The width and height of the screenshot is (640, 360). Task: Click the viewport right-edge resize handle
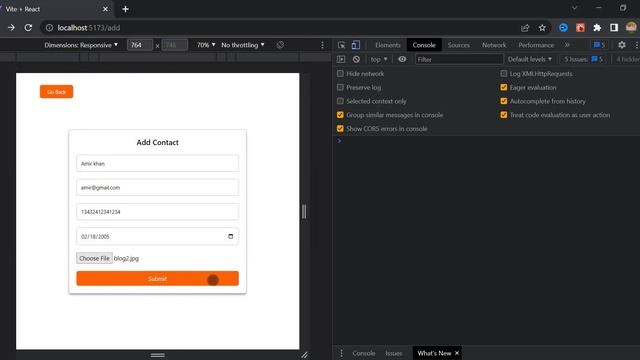click(x=304, y=211)
